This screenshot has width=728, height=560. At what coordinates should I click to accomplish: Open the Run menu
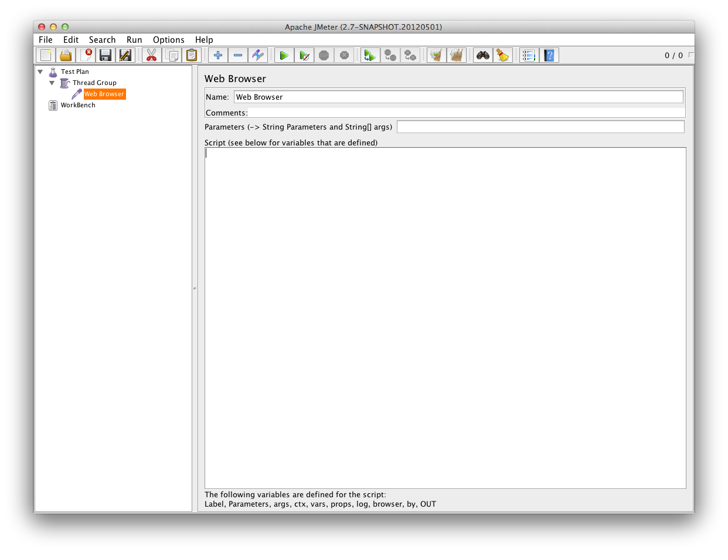click(x=134, y=39)
